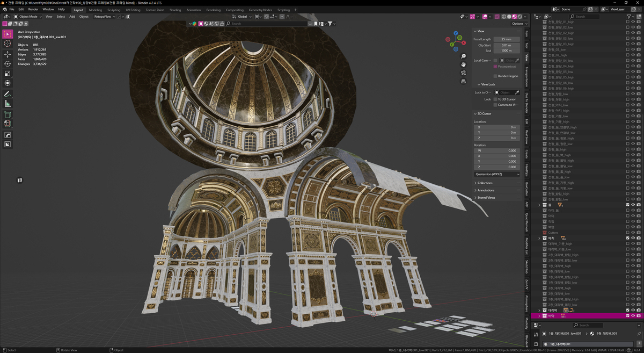The height and width of the screenshot is (353, 644).
Task: Switch to the Sculpting workspace tab
Action: click(x=114, y=10)
